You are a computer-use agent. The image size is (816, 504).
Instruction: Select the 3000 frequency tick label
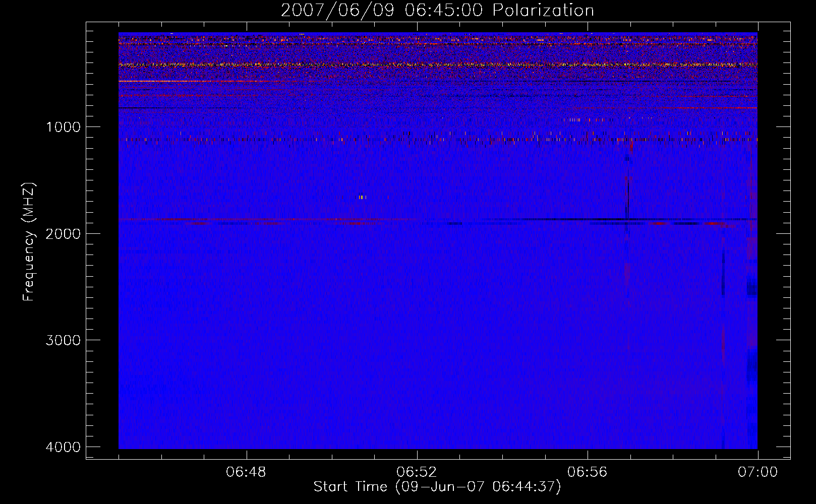coord(63,340)
